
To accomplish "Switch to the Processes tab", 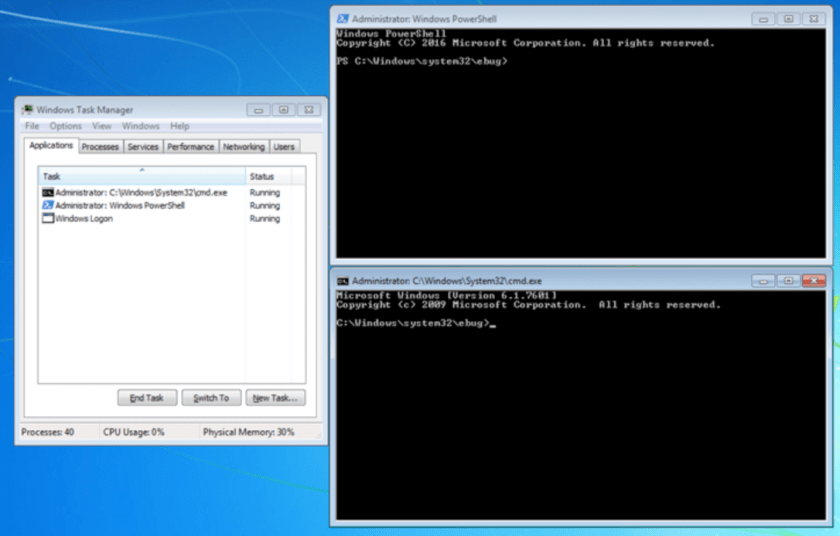I will [100, 147].
